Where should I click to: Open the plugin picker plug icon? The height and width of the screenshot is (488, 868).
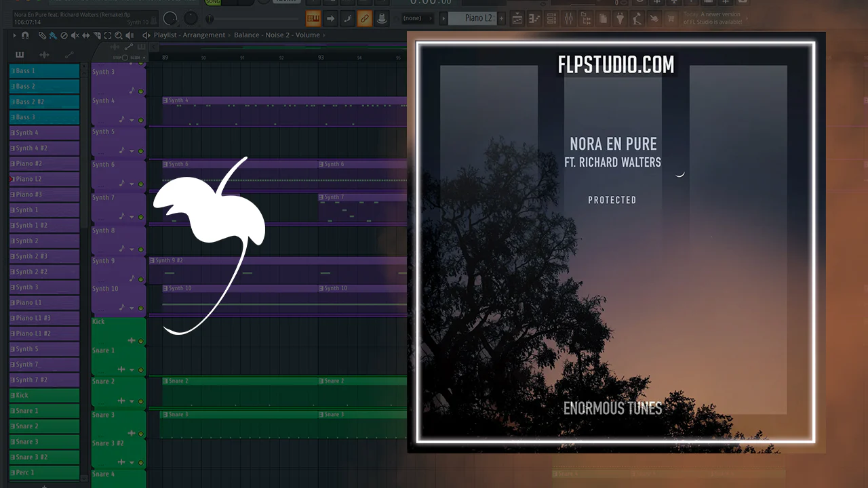click(x=620, y=19)
